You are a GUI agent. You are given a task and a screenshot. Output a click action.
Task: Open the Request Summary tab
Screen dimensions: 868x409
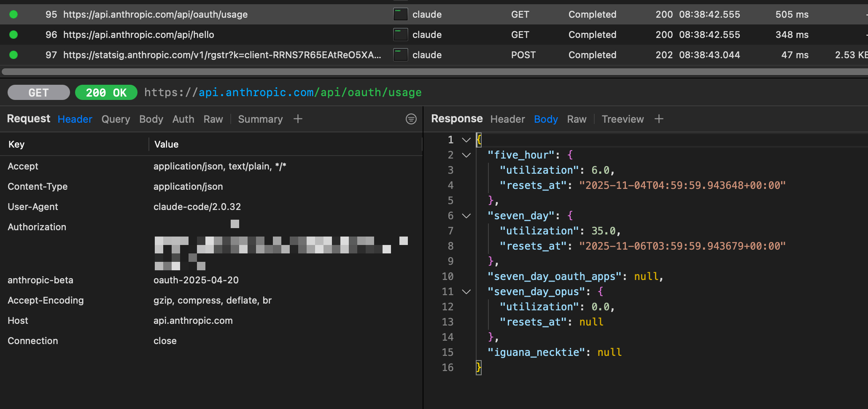tap(260, 119)
